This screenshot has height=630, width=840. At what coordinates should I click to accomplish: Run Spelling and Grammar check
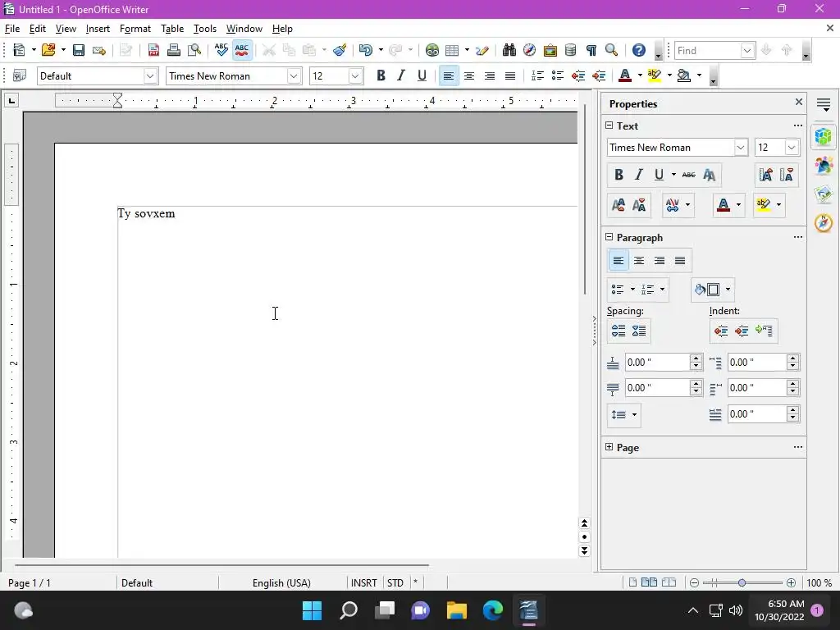pos(221,50)
